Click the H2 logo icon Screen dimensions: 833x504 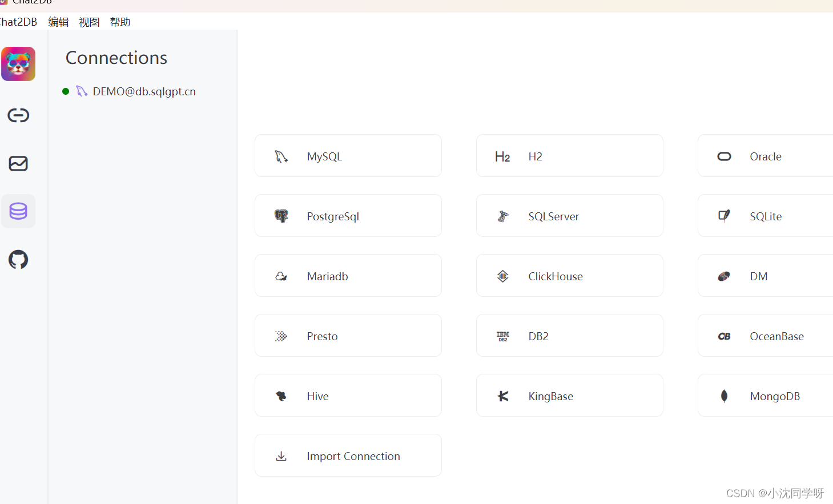(x=502, y=156)
